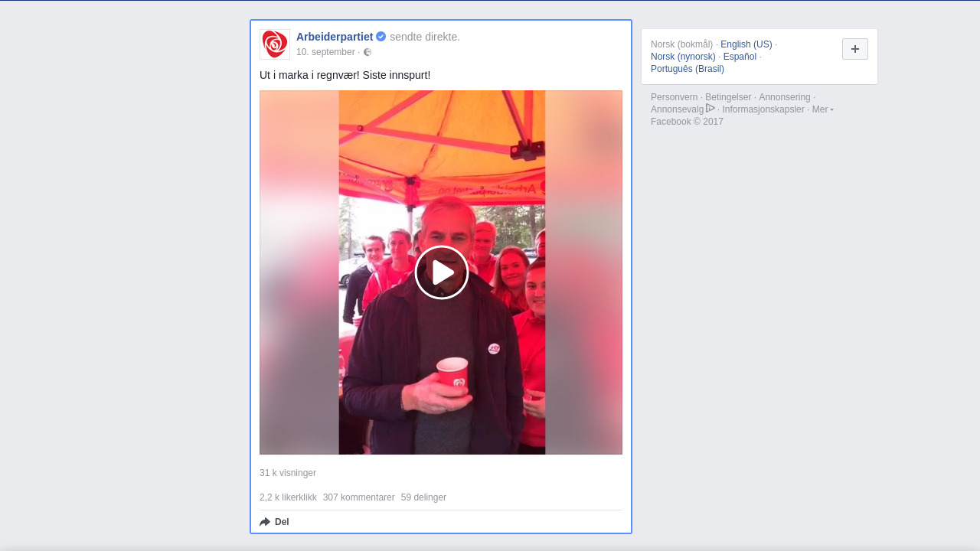Open Arbeiderpartiet page name link
Viewport: 980px width, 551px height.
coord(335,37)
